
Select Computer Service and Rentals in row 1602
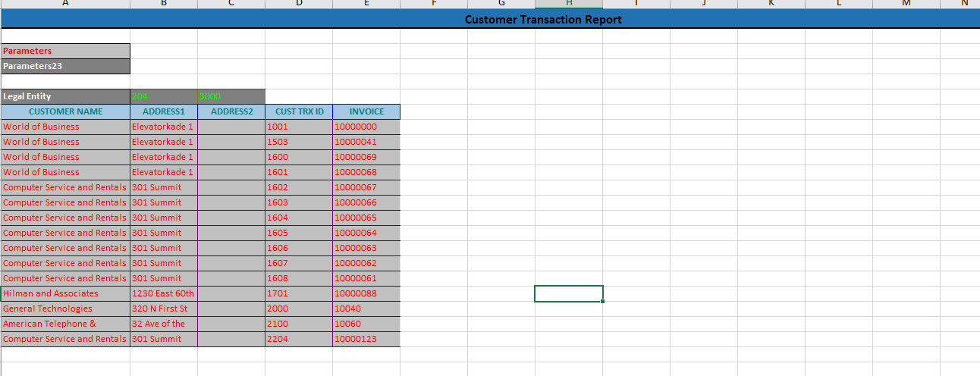[65, 187]
